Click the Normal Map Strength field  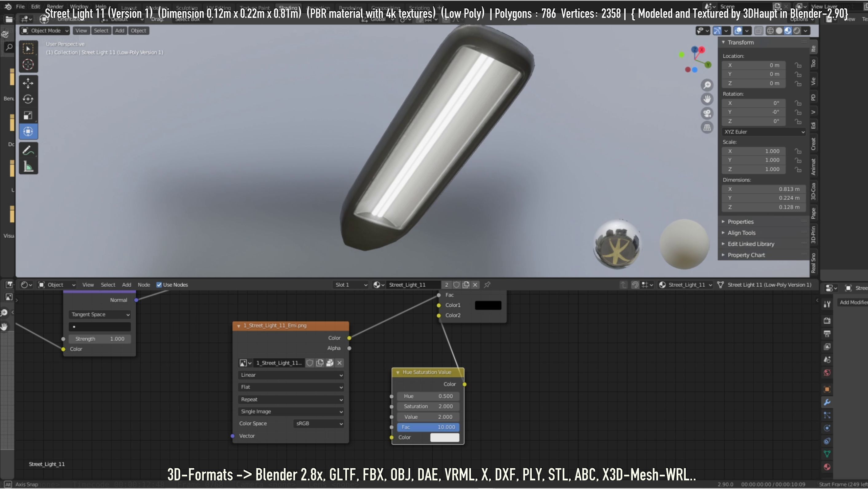tap(100, 339)
